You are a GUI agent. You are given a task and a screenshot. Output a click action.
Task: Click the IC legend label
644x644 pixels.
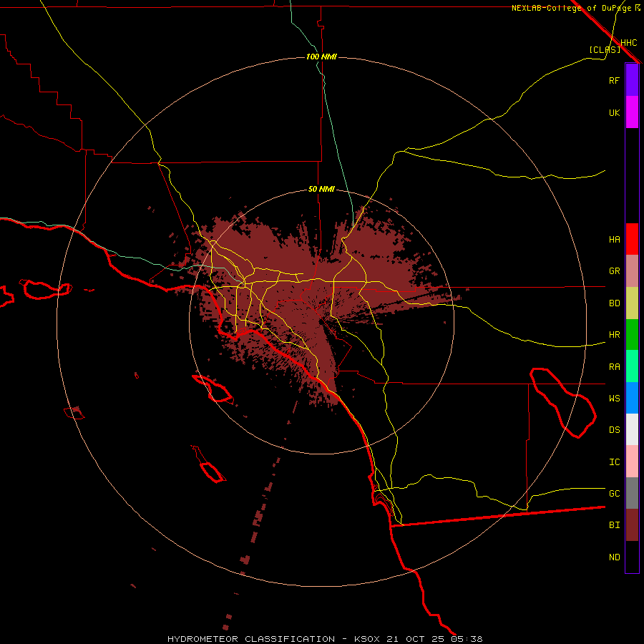coord(615,462)
